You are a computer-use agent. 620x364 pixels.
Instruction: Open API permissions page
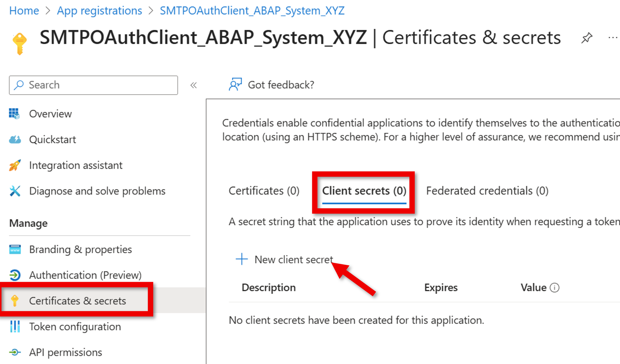[66, 352]
